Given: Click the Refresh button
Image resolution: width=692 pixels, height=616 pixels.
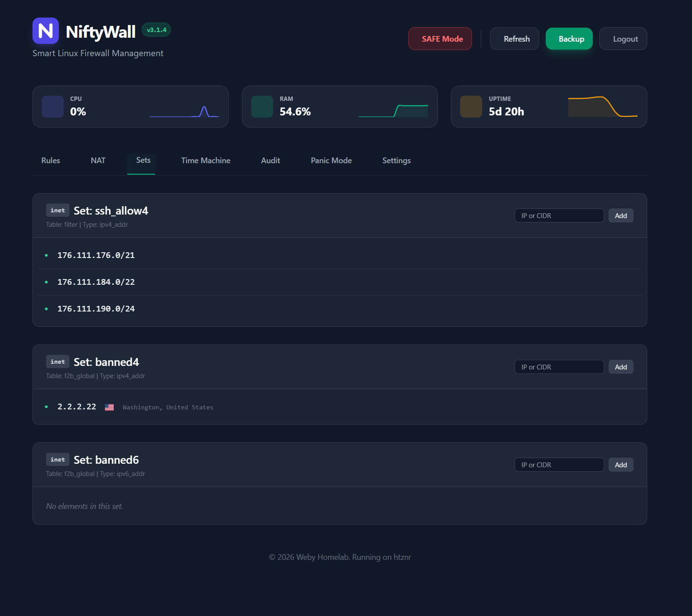Looking at the screenshot, I should 515,39.
